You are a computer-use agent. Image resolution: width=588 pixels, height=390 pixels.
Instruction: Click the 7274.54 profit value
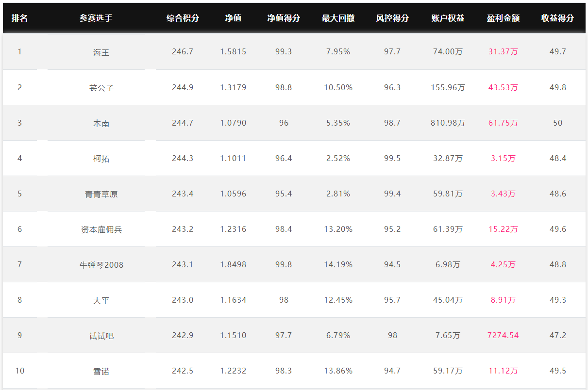(x=503, y=335)
